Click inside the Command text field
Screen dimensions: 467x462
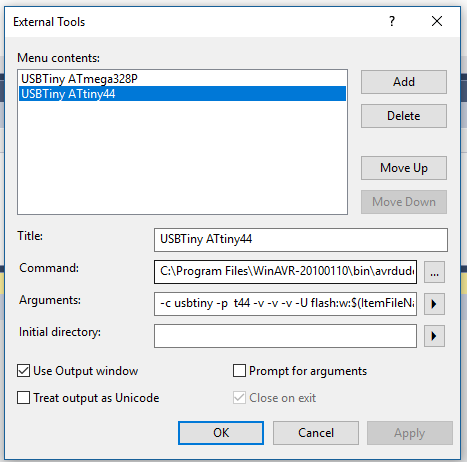click(x=285, y=272)
